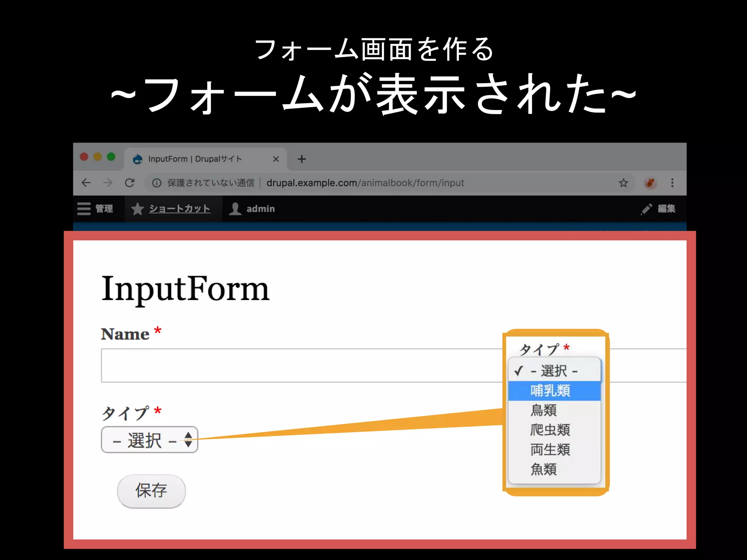Click the Name field label
The image size is (747, 560).
coord(125,334)
